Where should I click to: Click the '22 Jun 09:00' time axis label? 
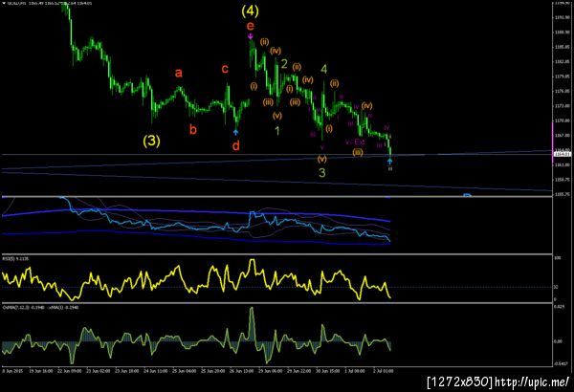[69, 371]
